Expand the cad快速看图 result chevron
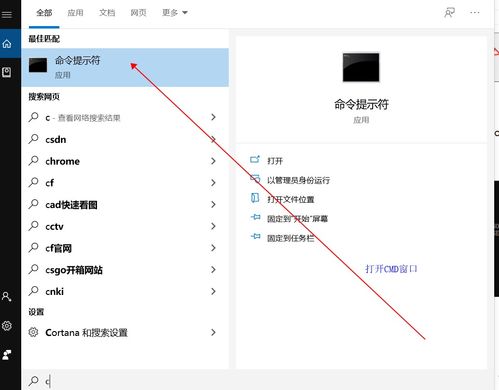 tap(213, 204)
